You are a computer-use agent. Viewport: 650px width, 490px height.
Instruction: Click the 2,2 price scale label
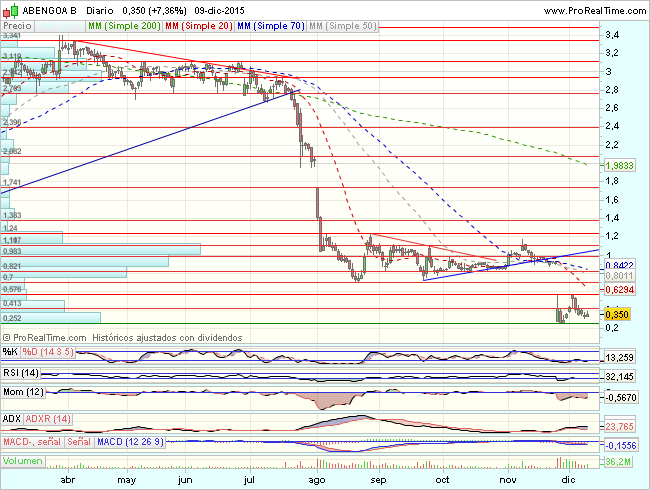[612, 145]
